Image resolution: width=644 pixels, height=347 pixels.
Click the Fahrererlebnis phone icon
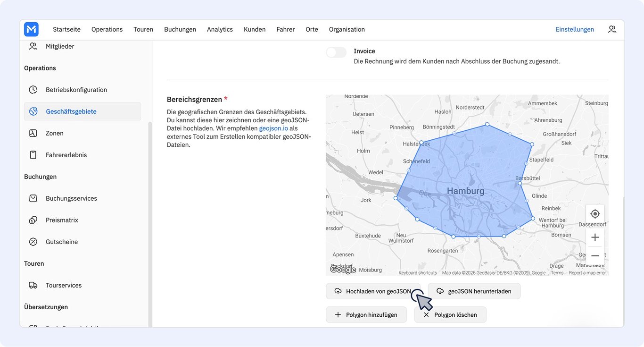33,155
